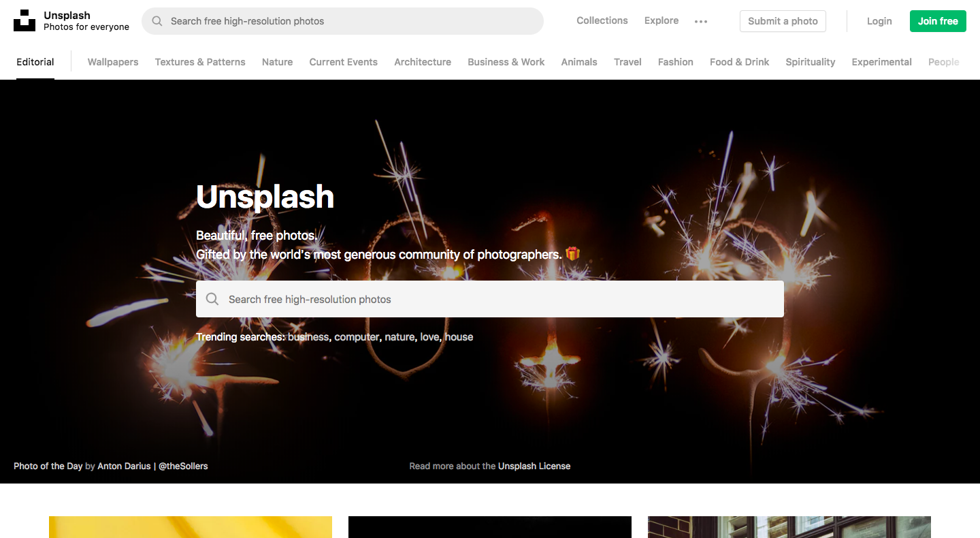This screenshot has width=980, height=538.
Task: Search trending term nature
Action: click(399, 337)
